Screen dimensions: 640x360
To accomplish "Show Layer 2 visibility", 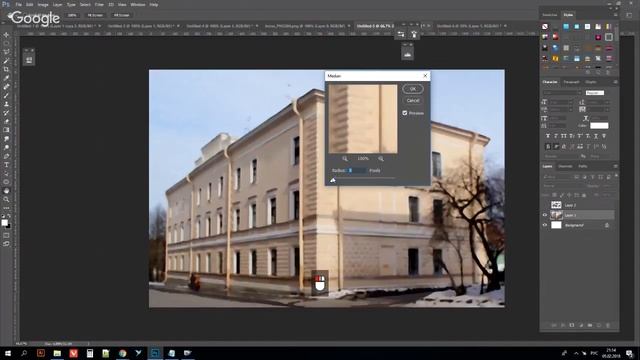I will pyautogui.click(x=544, y=205).
